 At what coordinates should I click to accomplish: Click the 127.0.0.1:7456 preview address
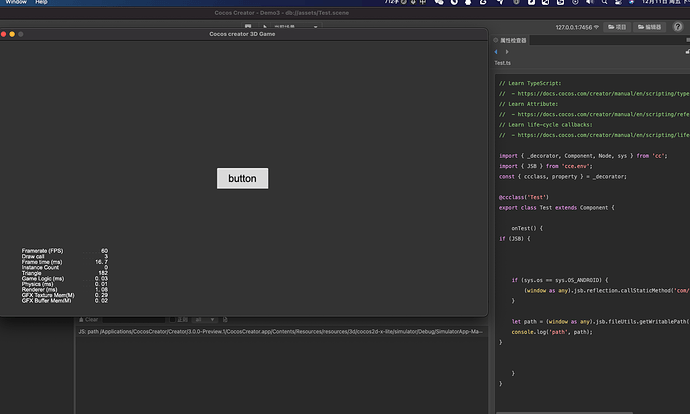[573, 27]
